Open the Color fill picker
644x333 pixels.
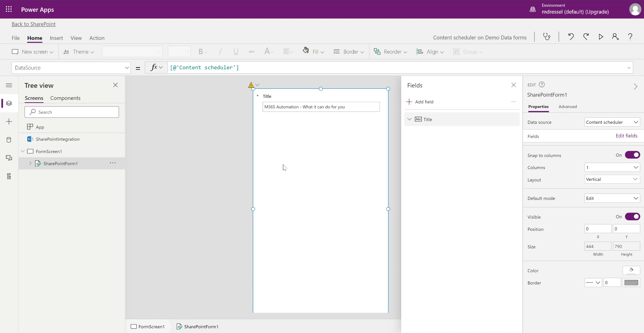pyautogui.click(x=631, y=270)
